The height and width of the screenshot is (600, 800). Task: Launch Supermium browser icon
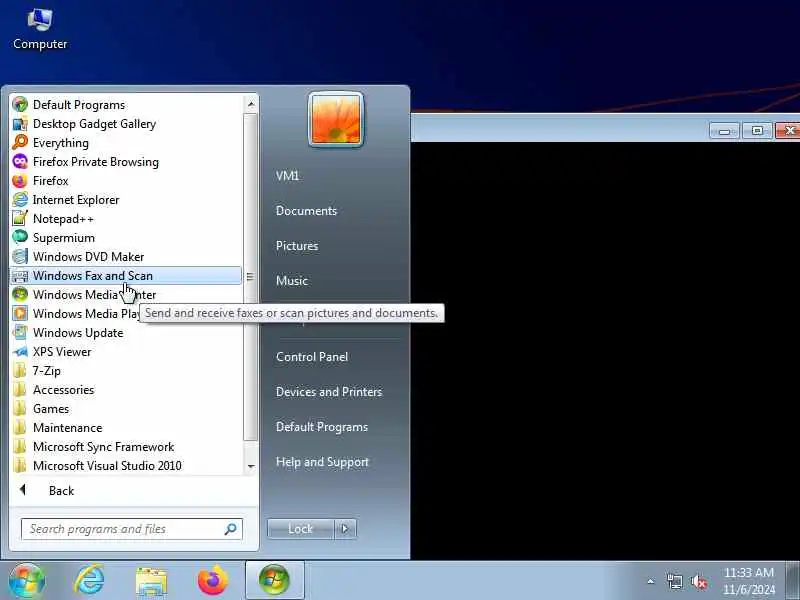click(x=20, y=237)
